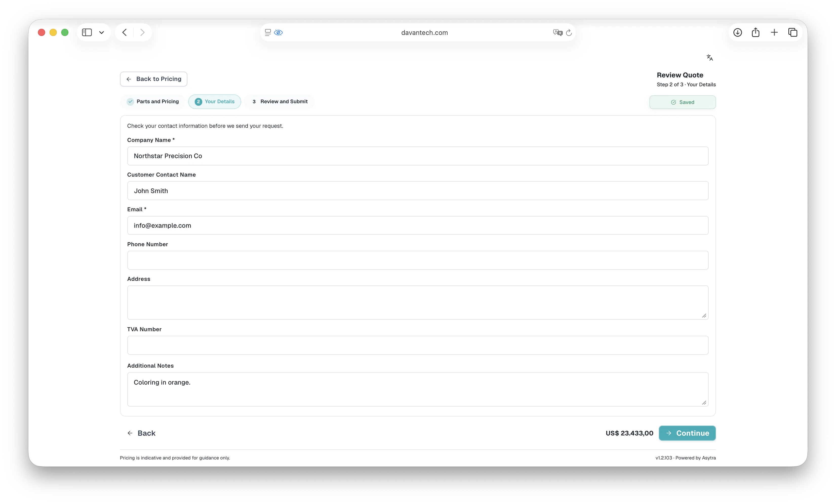Show Safari downloads
The height and width of the screenshot is (504, 836).
738,33
